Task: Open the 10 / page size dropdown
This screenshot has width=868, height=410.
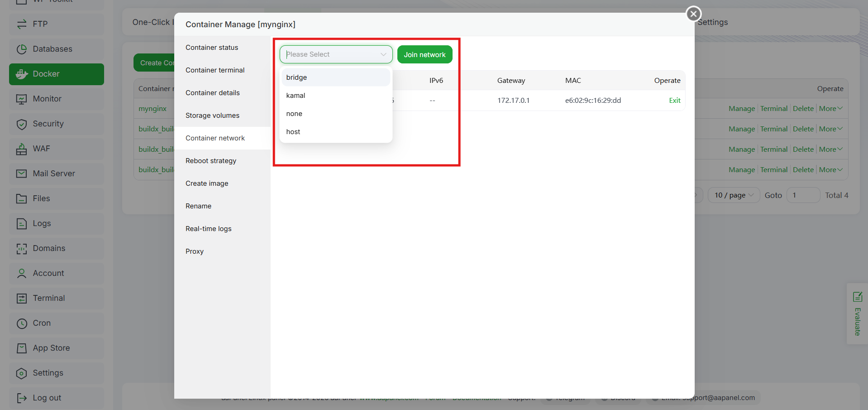Action: [x=734, y=195]
